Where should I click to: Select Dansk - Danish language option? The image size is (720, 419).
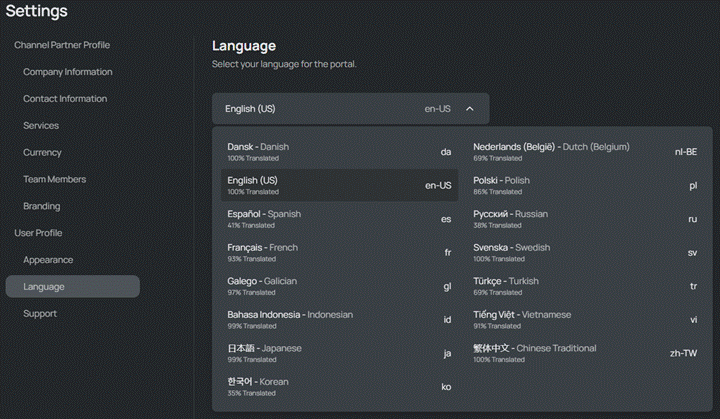(339, 152)
